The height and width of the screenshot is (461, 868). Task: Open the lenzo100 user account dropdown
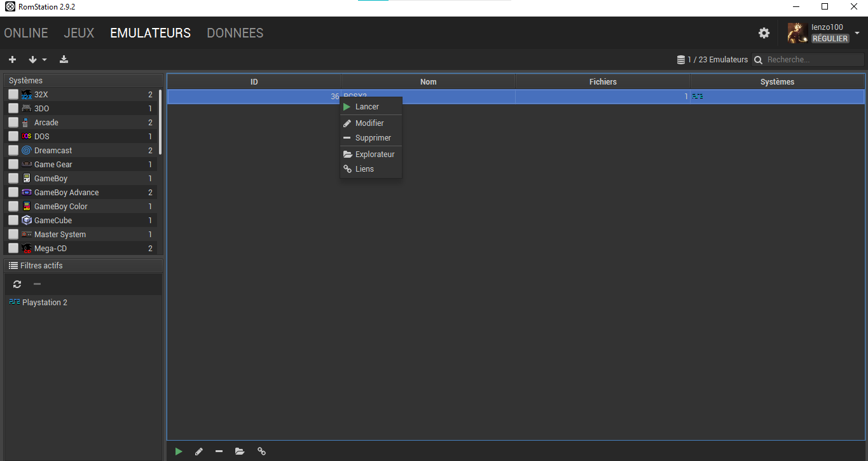point(857,33)
